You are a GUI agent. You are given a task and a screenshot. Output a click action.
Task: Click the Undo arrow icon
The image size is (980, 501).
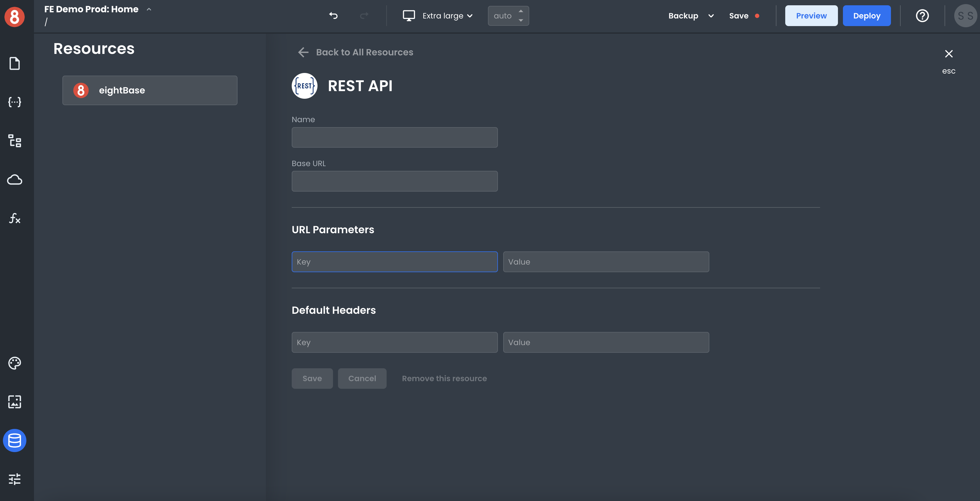coord(333,16)
